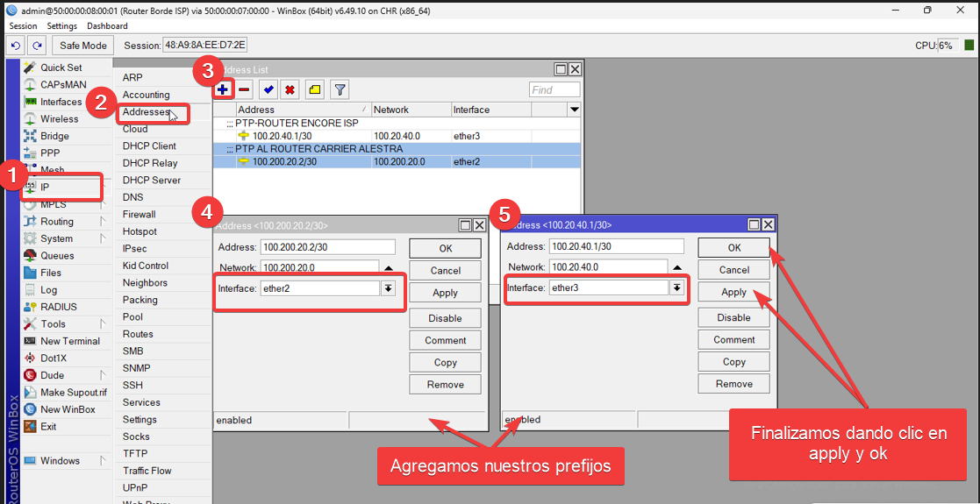Click Apply in the 100.20.40.1/30 dialog
980x504 pixels.
point(733,292)
